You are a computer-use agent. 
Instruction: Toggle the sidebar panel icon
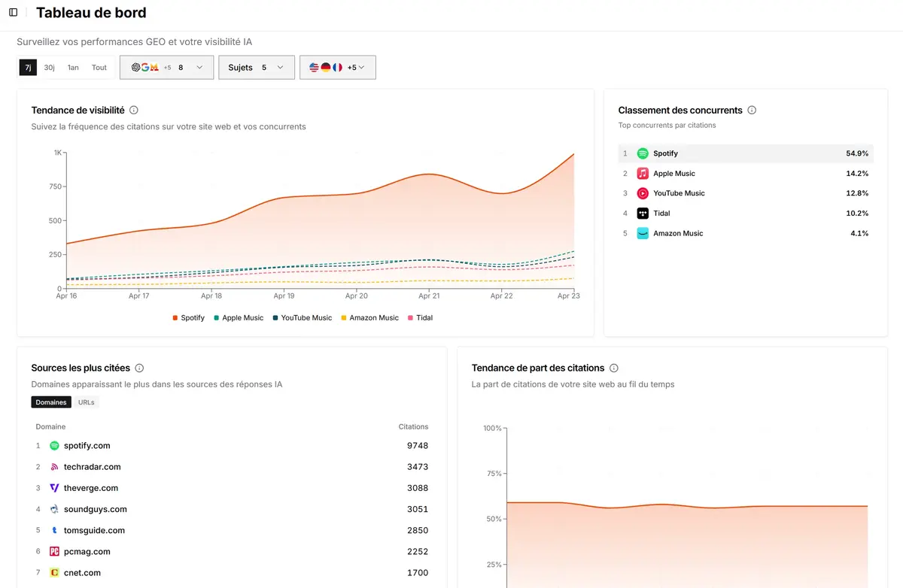13,13
